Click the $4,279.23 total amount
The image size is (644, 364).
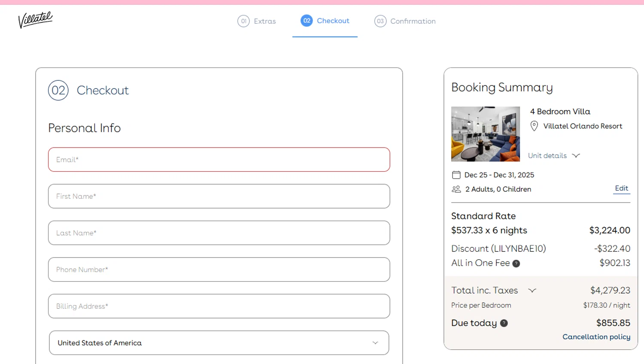click(x=610, y=291)
